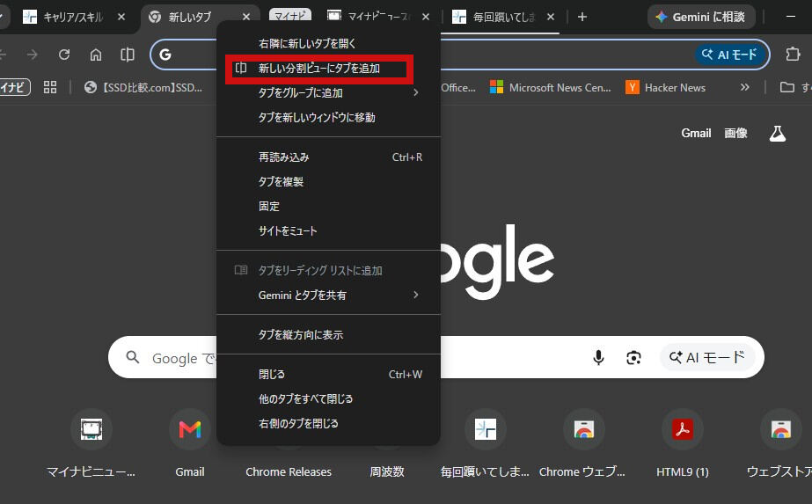Select 他のタブをすべて閉じる

(x=328, y=398)
